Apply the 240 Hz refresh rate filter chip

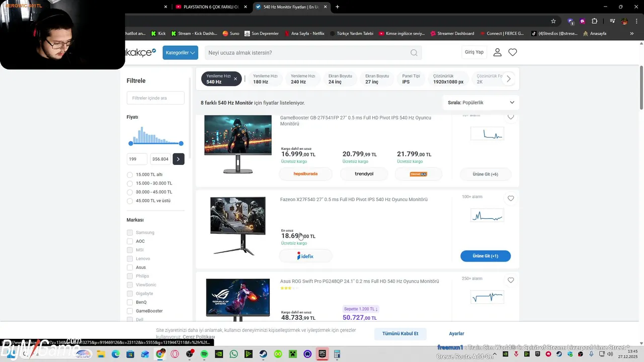(302, 79)
